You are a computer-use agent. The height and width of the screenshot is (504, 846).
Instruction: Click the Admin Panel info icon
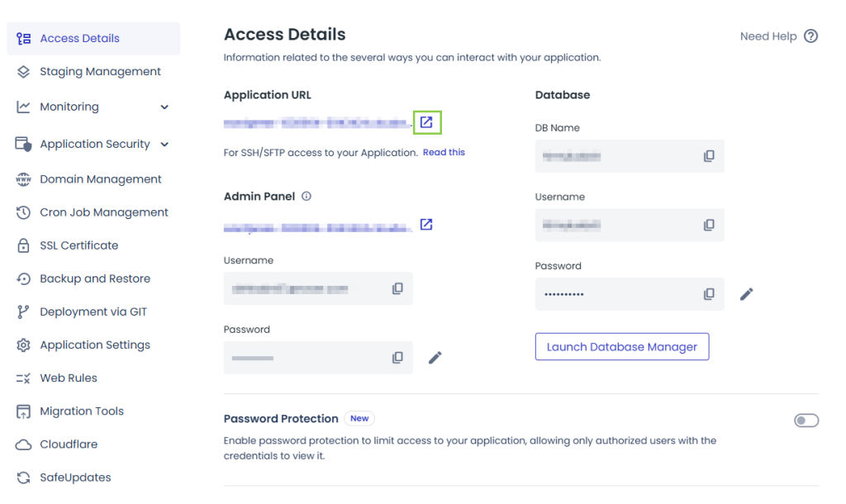pyautogui.click(x=307, y=197)
